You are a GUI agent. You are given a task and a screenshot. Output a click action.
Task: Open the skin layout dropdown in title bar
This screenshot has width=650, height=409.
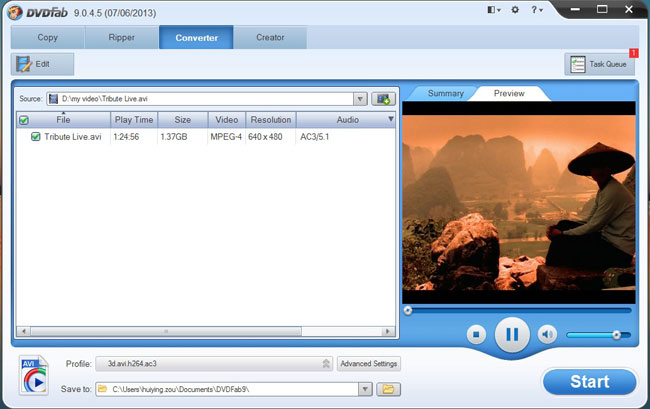(494, 10)
